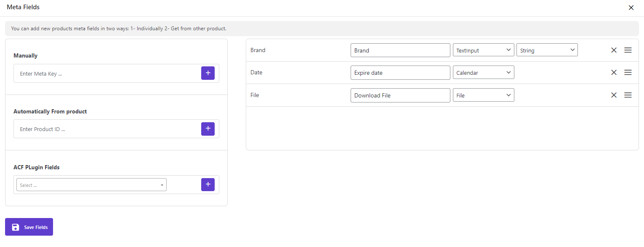
Task: Open the ACF Plugin Fields select box
Action: coord(91,185)
